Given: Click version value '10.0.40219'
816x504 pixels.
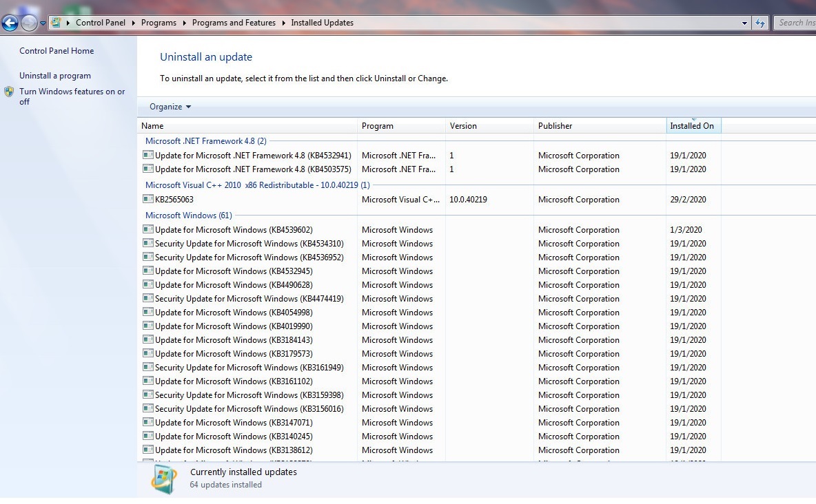Looking at the screenshot, I should (469, 200).
